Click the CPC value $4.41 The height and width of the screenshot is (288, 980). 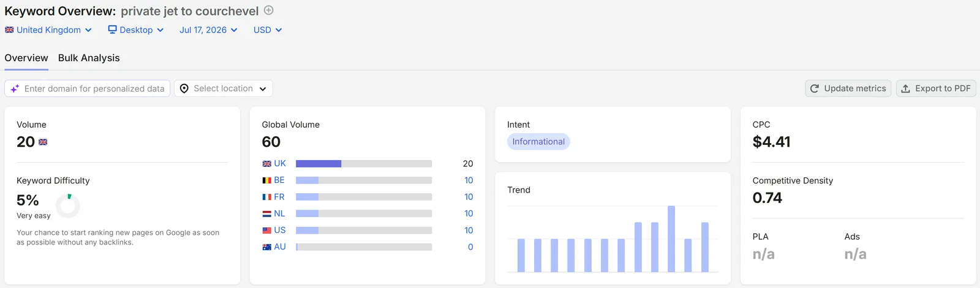(771, 142)
